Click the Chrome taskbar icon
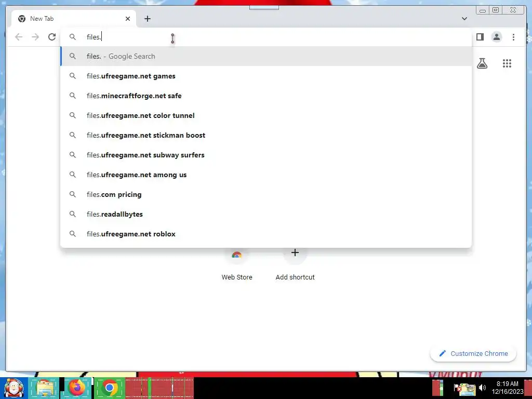This screenshot has height=399, width=532. 109,388
